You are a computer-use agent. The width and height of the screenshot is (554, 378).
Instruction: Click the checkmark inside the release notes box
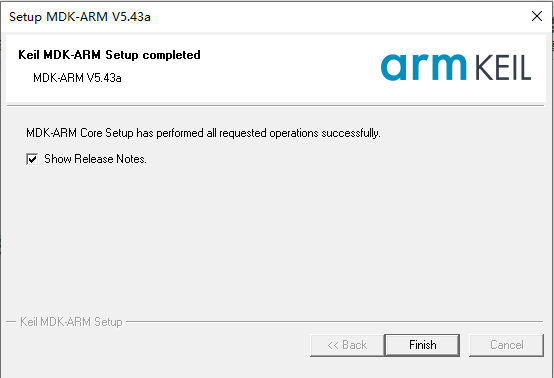32,159
